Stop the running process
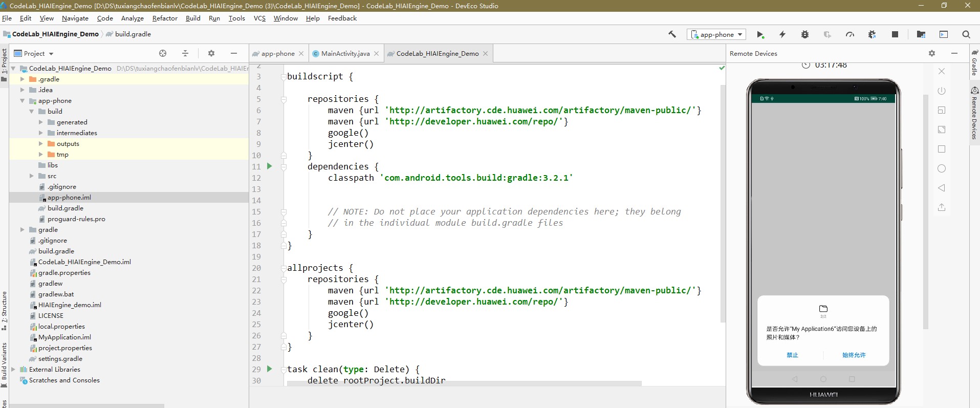The image size is (980, 408). click(x=895, y=34)
